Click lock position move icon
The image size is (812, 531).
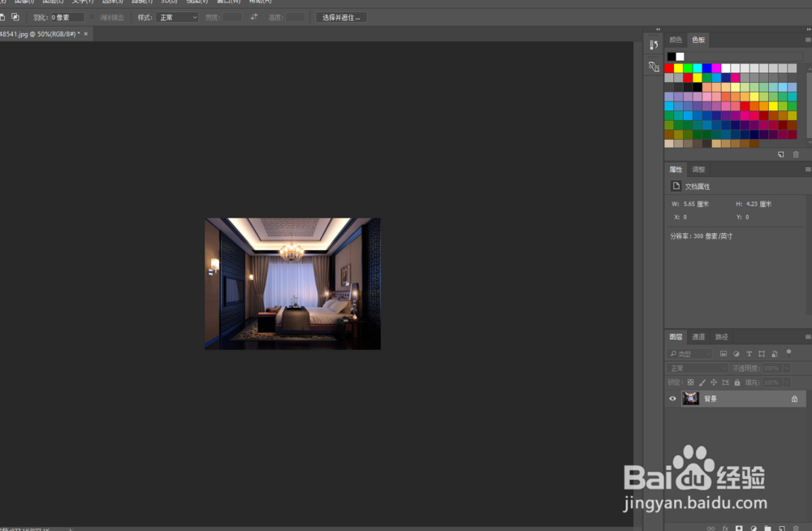714,382
